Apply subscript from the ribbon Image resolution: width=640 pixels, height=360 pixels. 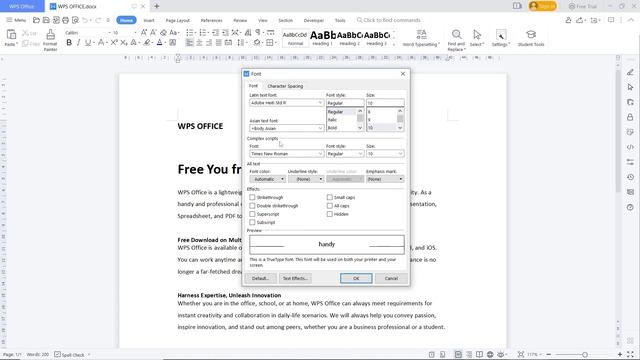coord(124,42)
